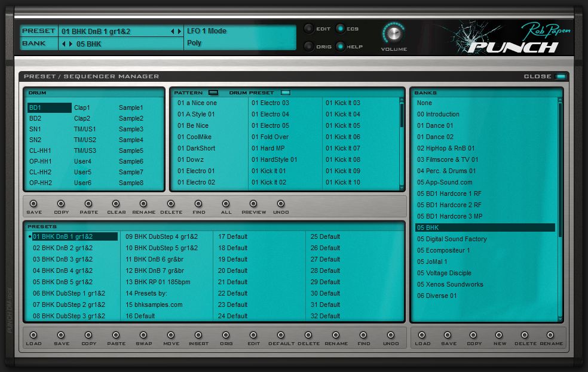Click the banks LOAD knob button

(x=422, y=335)
